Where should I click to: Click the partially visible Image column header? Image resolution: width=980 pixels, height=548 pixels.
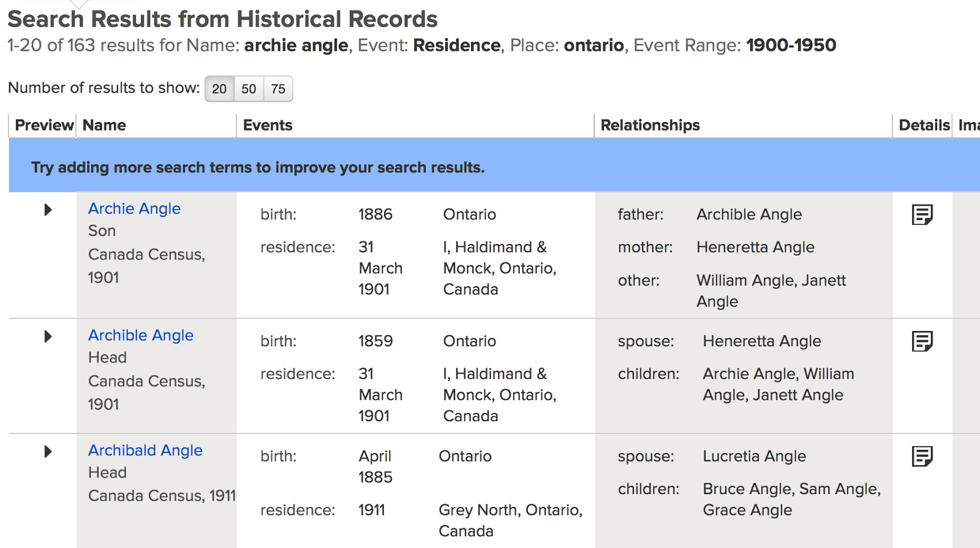(x=969, y=125)
